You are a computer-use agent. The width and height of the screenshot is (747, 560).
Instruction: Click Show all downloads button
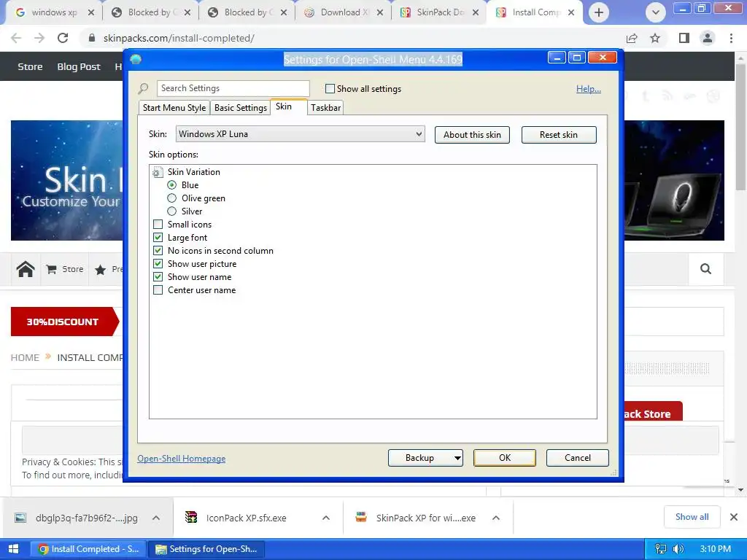(692, 517)
